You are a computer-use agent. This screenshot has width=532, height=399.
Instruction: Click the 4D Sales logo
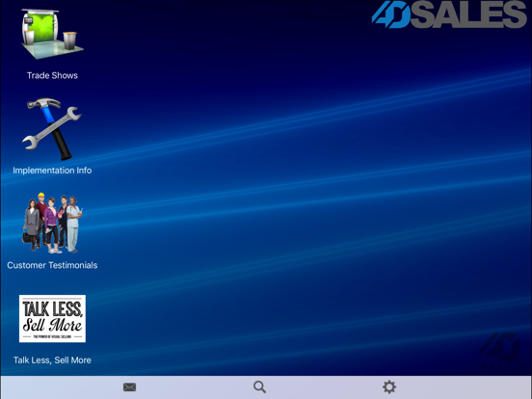(x=449, y=14)
